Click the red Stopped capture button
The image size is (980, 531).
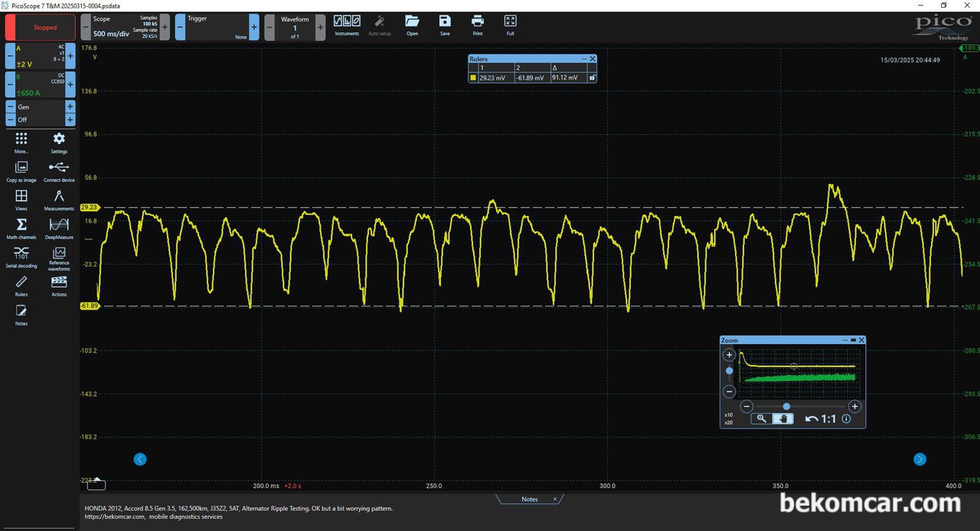coord(41,28)
